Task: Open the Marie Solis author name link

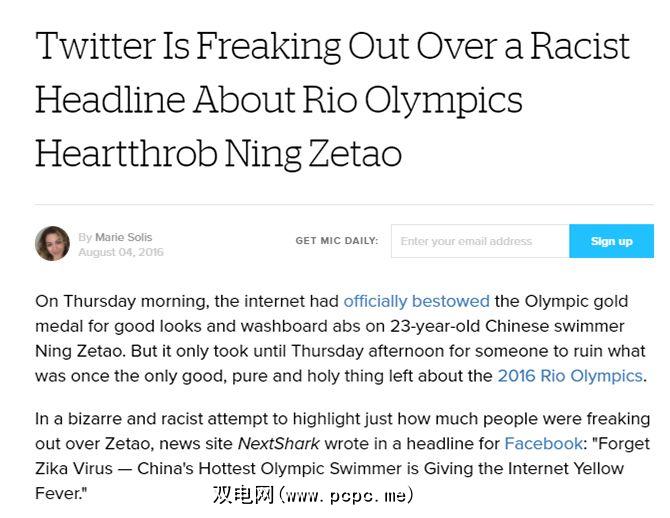Action: 123,237
